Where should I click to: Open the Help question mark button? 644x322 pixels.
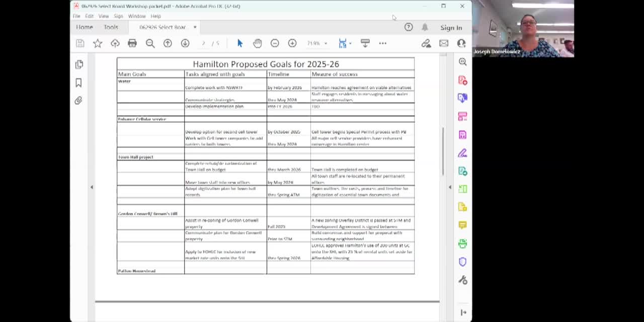[x=409, y=27]
